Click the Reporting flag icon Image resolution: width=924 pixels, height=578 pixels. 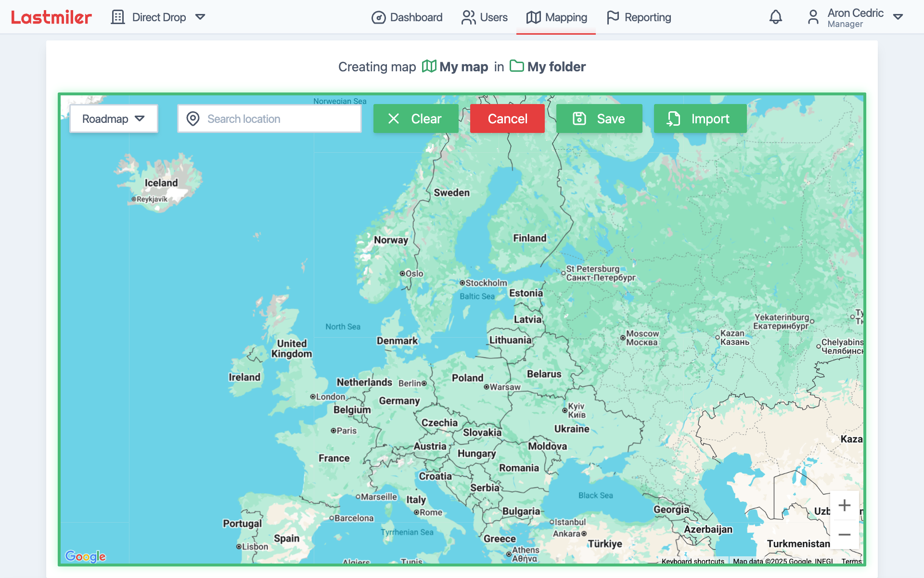pyautogui.click(x=613, y=17)
